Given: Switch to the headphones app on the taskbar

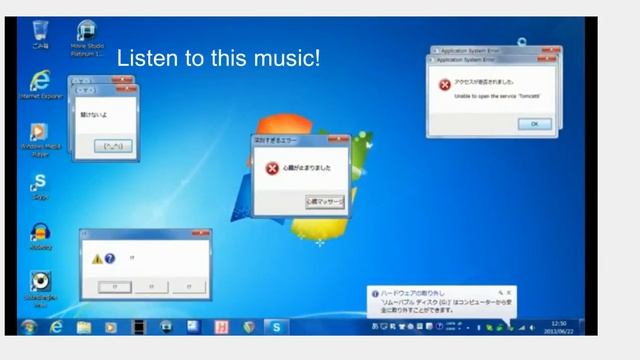Looking at the screenshot, I should [x=166, y=327].
